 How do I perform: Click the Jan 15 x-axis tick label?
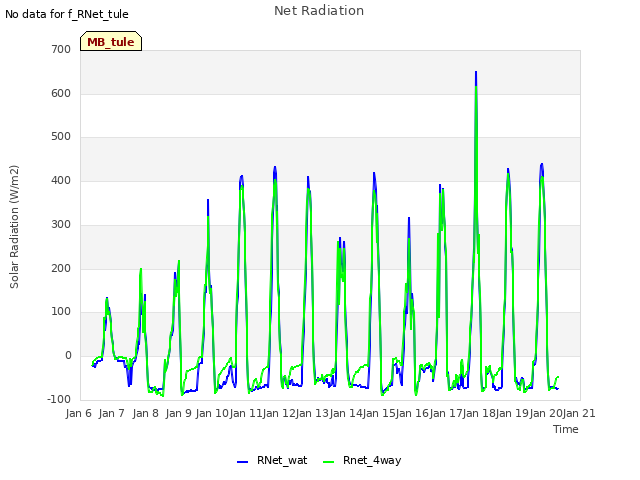pos(379,413)
